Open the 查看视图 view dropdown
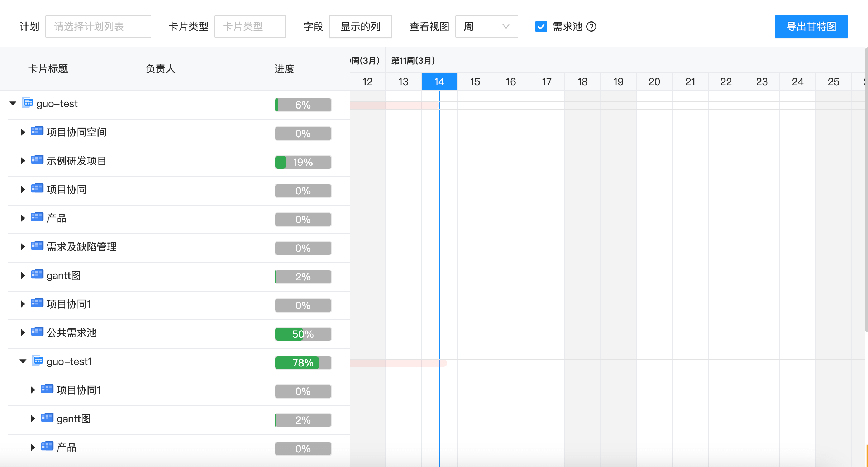Image resolution: width=868 pixels, height=467 pixels. [486, 27]
